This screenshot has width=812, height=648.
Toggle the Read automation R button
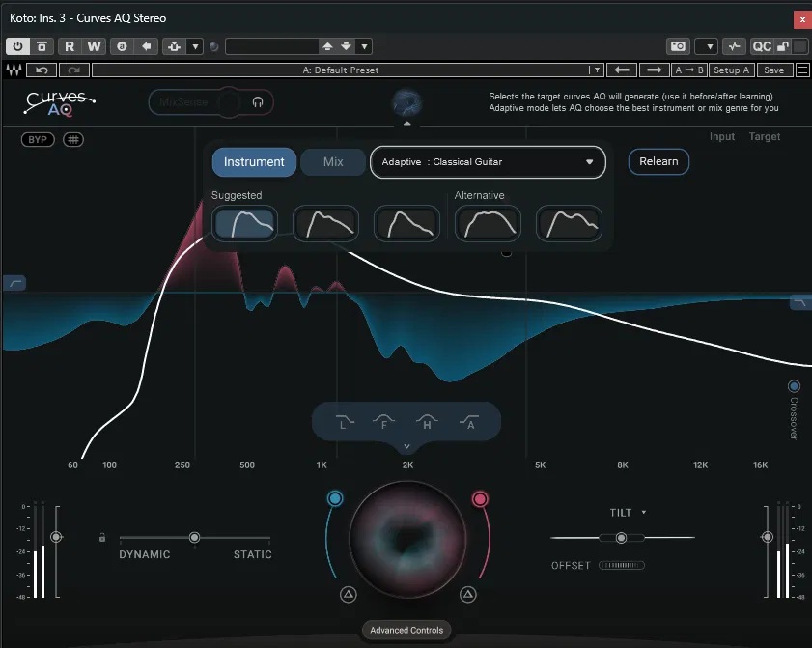click(x=70, y=46)
